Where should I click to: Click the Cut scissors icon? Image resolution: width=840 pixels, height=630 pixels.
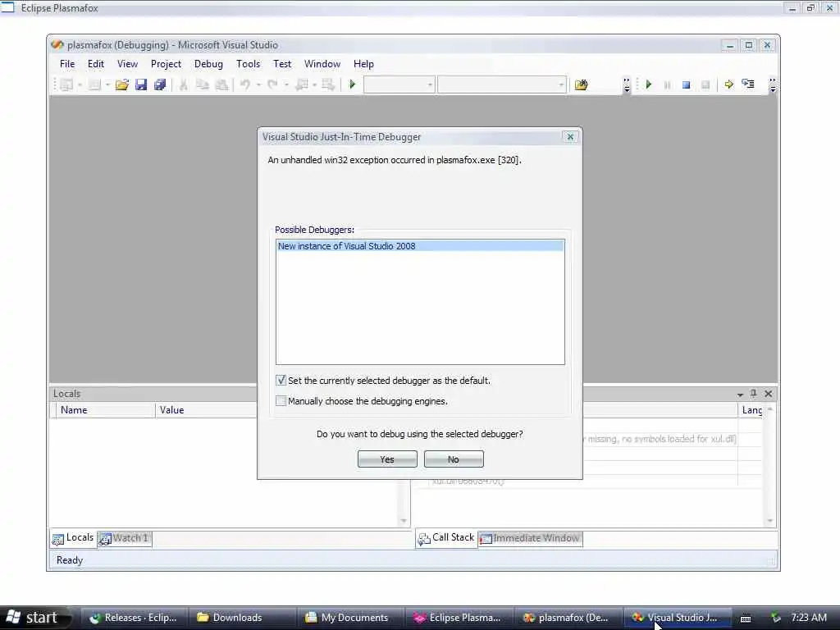(x=183, y=84)
